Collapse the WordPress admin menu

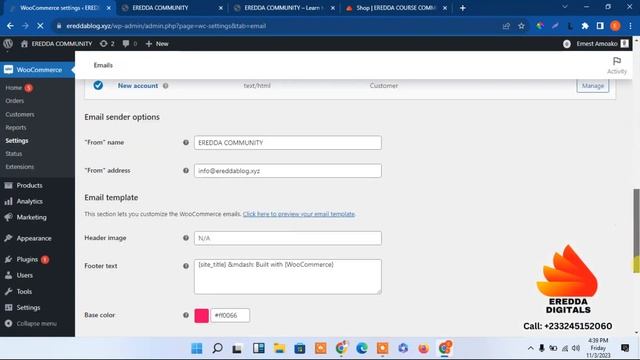pos(37,323)
